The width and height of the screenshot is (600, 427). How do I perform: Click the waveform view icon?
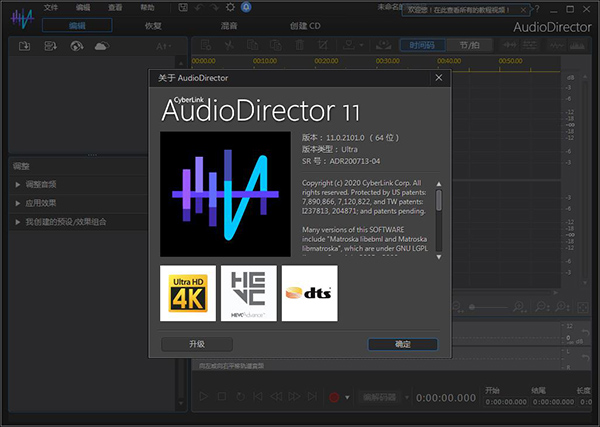[x=557, y=46]
